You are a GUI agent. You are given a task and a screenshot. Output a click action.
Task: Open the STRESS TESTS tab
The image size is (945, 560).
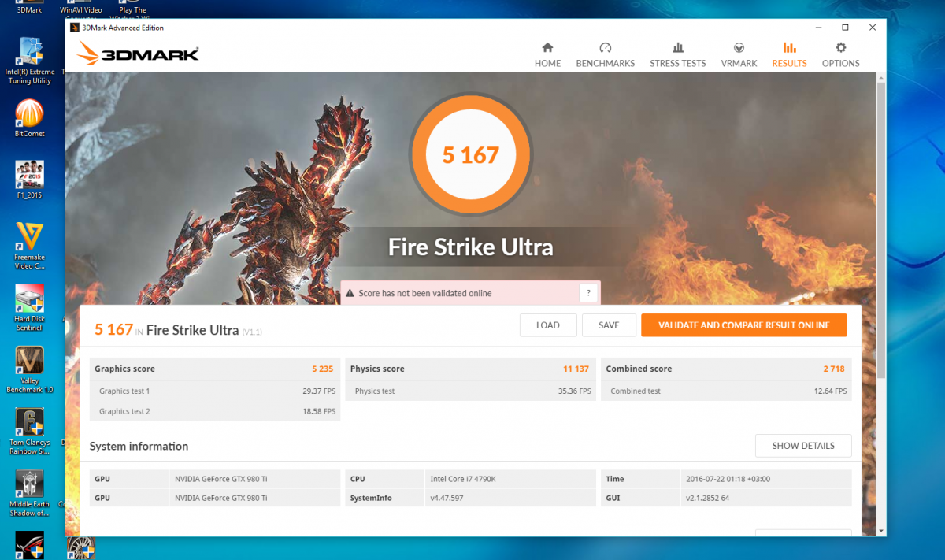(677, 54)
